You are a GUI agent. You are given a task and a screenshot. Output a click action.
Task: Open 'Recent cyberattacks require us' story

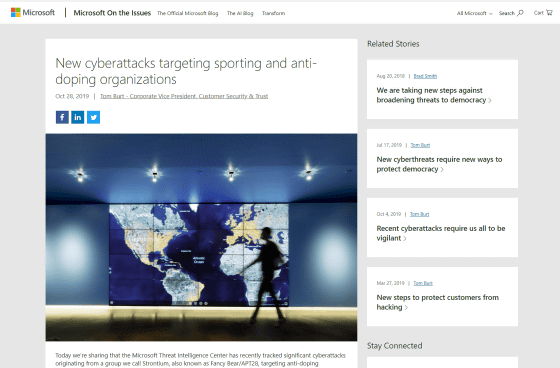tap(441, 233)
